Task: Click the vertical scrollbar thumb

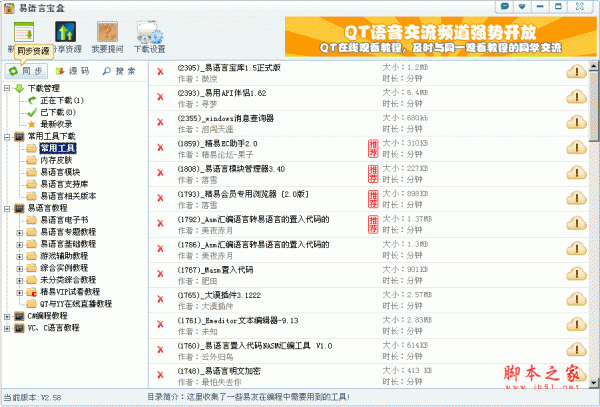Action: pyautogui.click(x=593, y=106)
